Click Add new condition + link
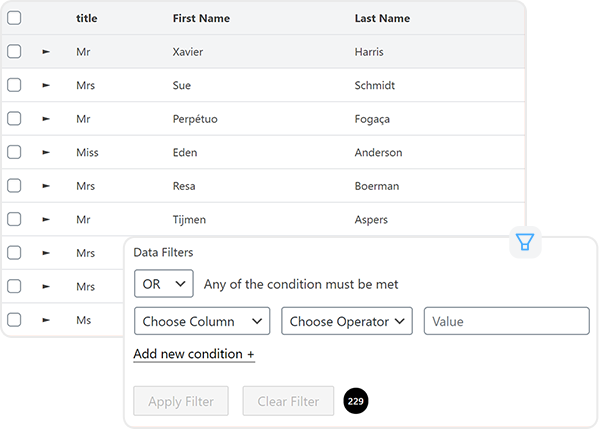The image size is (599, 429). [x=194, y=354]
